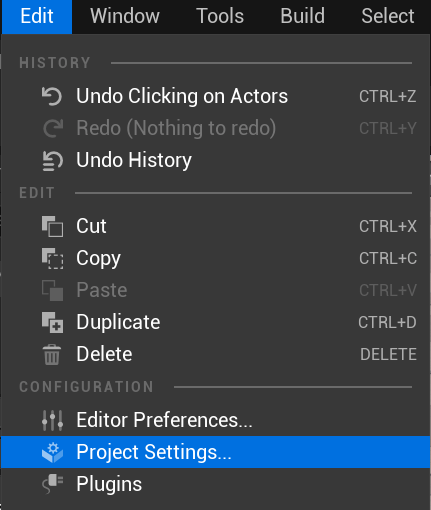Click the Cut icon
The width and height of the screenshot is (431, 510).
coord(52,226)
